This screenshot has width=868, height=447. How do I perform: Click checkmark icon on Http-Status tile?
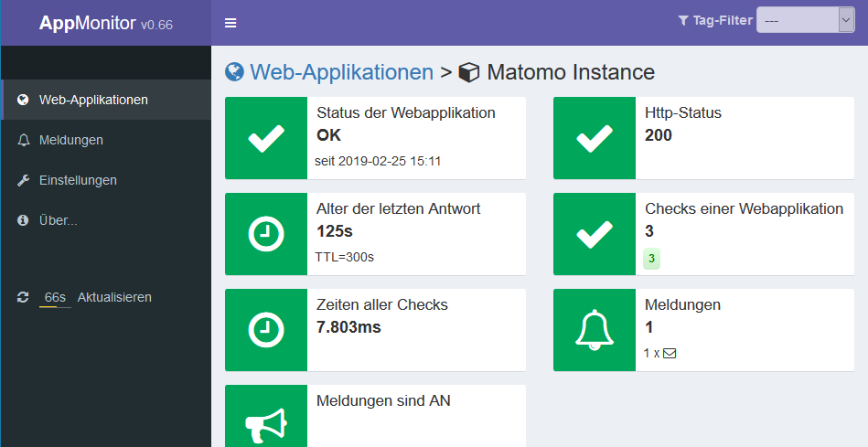click(595, 138)
